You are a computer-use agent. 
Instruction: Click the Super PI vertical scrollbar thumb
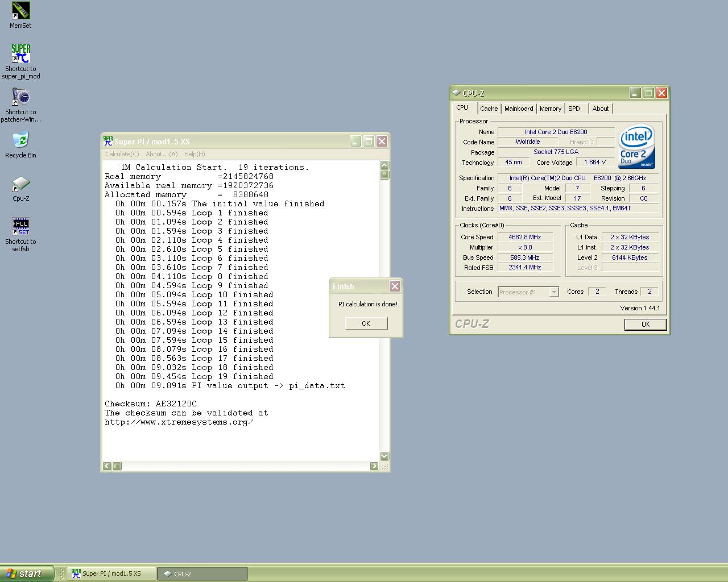[x=384, y=174]
